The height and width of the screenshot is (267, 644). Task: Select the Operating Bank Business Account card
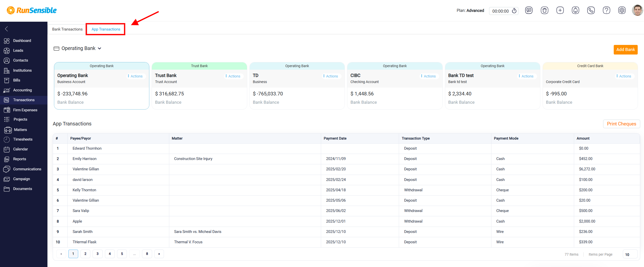tap(102, 86)
